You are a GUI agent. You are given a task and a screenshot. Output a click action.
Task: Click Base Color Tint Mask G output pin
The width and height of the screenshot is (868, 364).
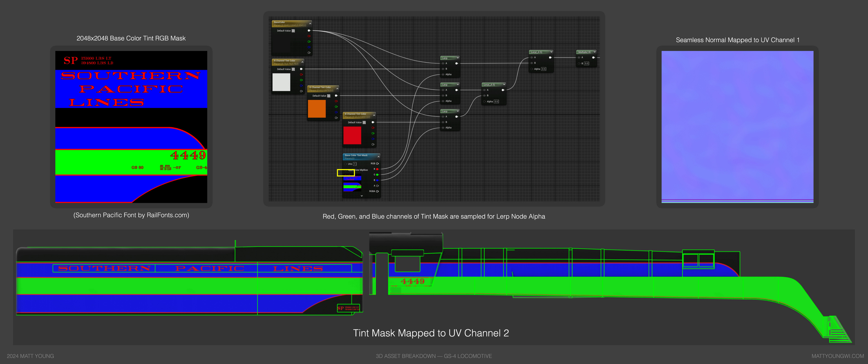[377, 175]
